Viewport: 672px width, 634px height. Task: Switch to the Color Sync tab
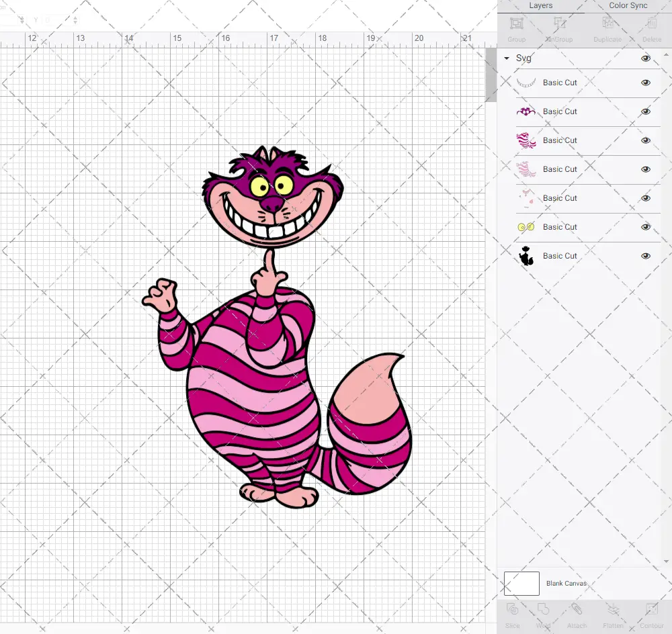[628, 5]
